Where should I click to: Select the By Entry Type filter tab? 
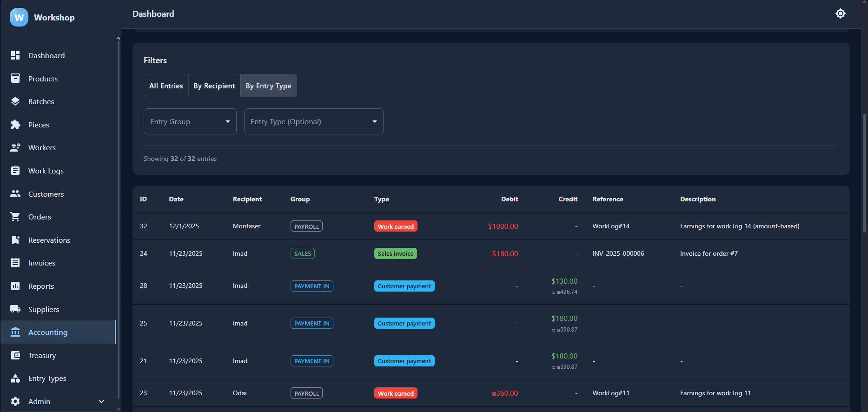[x=269, y=86]
